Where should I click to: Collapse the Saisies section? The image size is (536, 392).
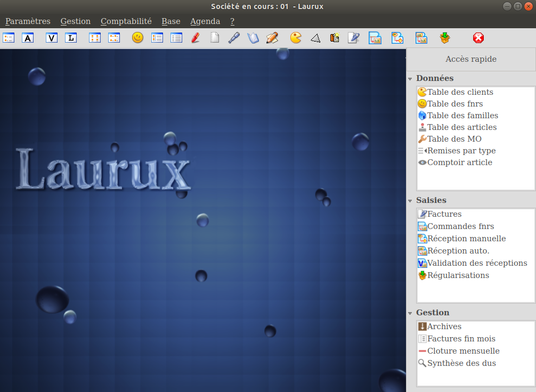410,201
